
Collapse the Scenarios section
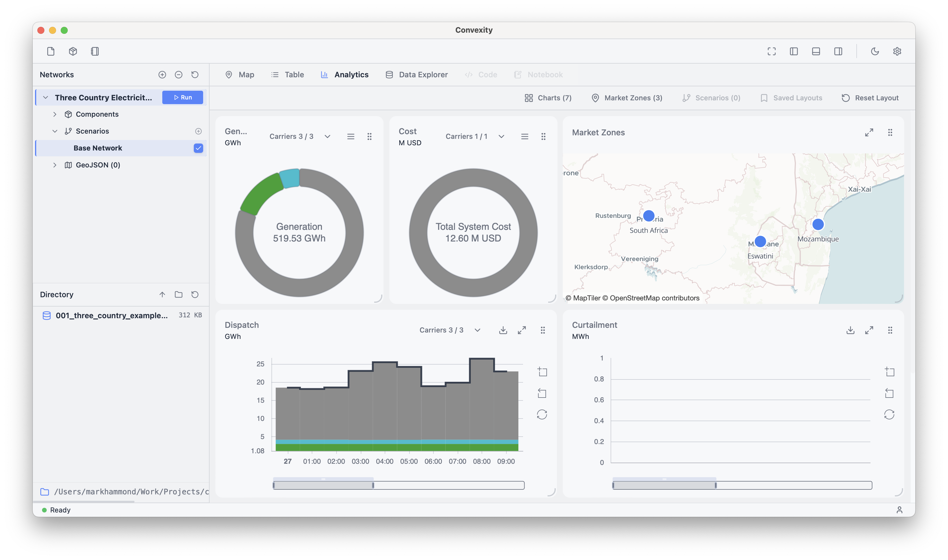55,131
